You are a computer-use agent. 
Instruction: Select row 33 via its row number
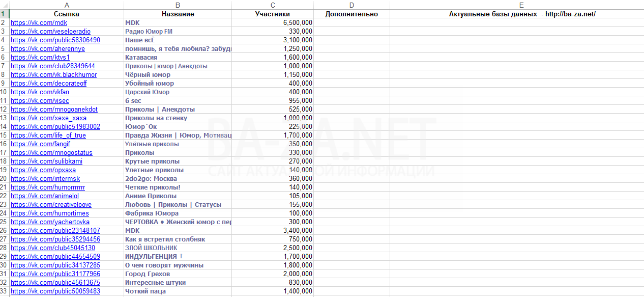tap(5, 291)
